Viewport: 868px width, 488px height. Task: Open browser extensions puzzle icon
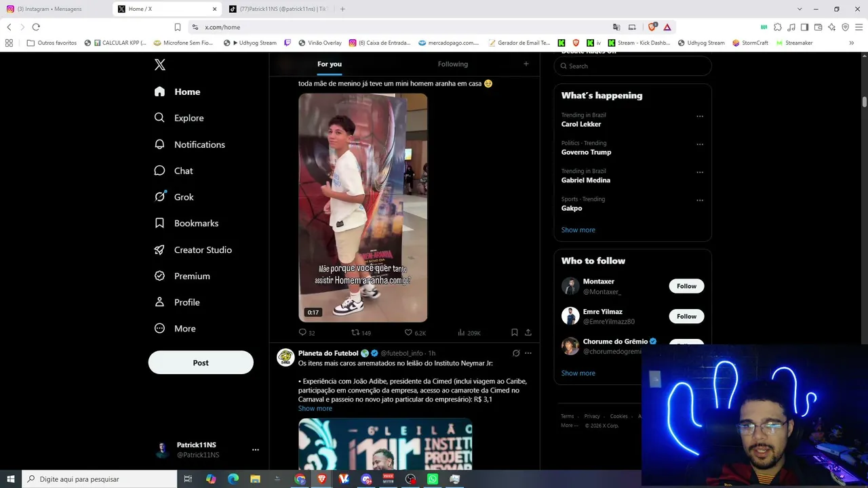coord(778,27)
